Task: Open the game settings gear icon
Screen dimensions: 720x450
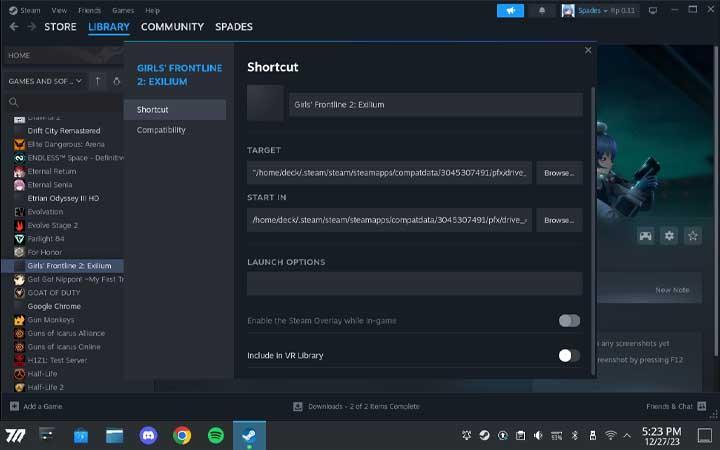Action: coord(669,236)
